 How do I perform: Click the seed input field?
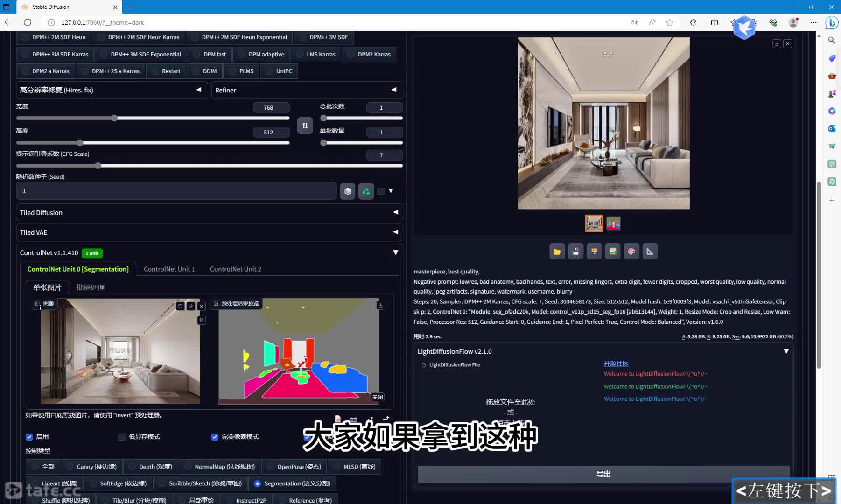(176, 191)
